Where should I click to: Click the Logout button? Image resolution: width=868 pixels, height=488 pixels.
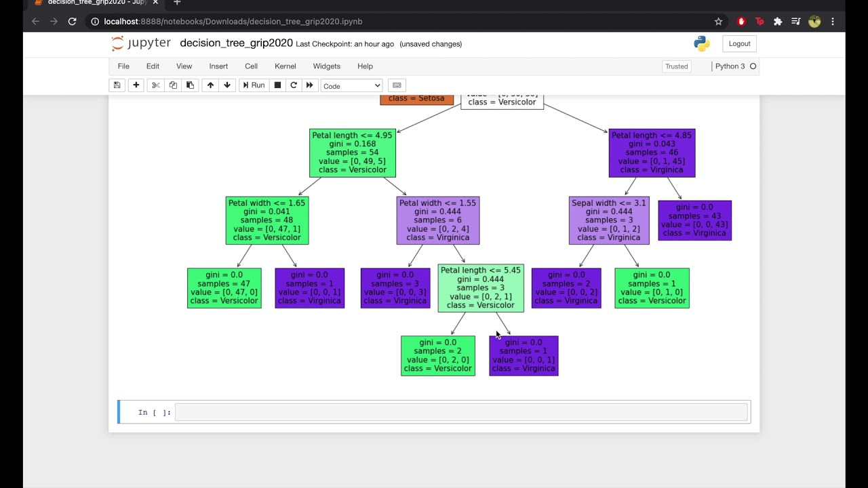point(739,43)
